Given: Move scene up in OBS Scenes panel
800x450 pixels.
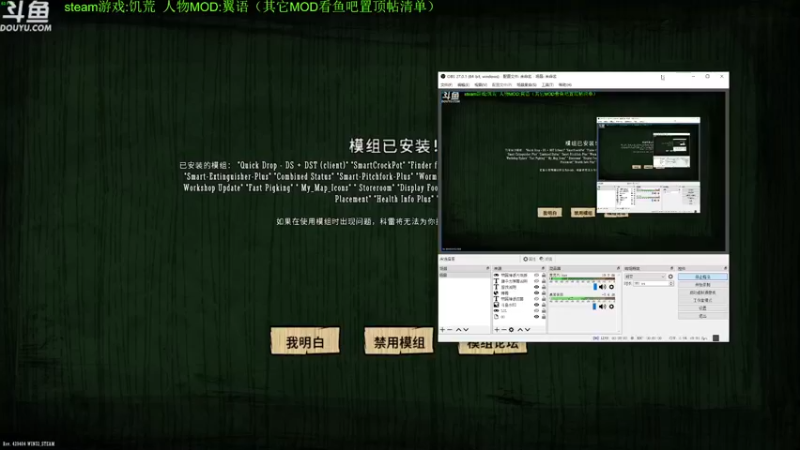Looking at the screenshot, I should click(458, 330).
